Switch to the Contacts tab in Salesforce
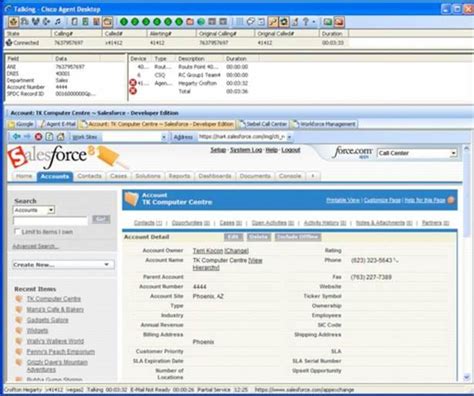 pyautogui.click(x=89, y=176)
